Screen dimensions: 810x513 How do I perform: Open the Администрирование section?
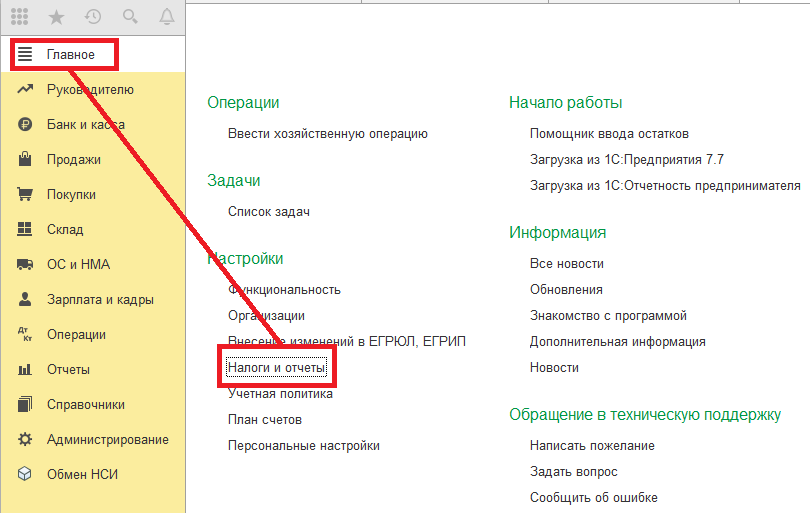tap(108, 440)
